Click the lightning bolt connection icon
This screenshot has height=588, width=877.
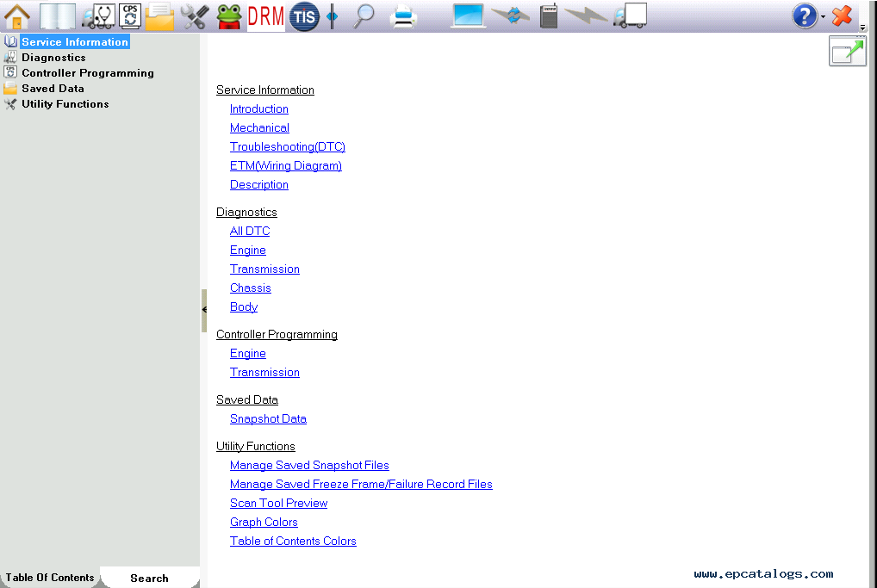point(586,15)
